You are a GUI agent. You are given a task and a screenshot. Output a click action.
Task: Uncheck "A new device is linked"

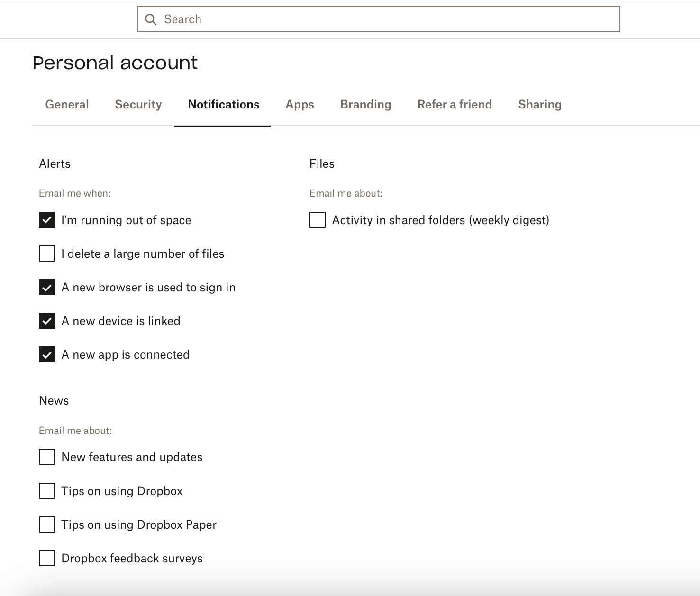pyautogui.click(x=47, y=321)
